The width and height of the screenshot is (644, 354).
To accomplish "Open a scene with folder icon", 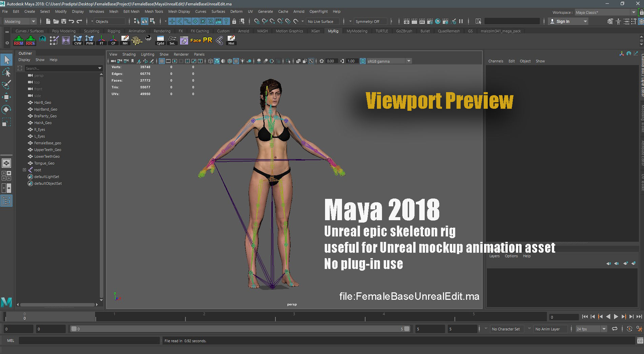I will tap(56, 21).
